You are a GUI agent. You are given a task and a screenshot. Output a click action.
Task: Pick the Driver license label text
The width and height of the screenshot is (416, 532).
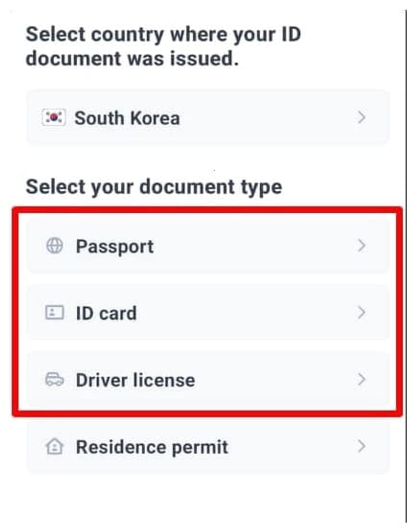click(135, 381)
